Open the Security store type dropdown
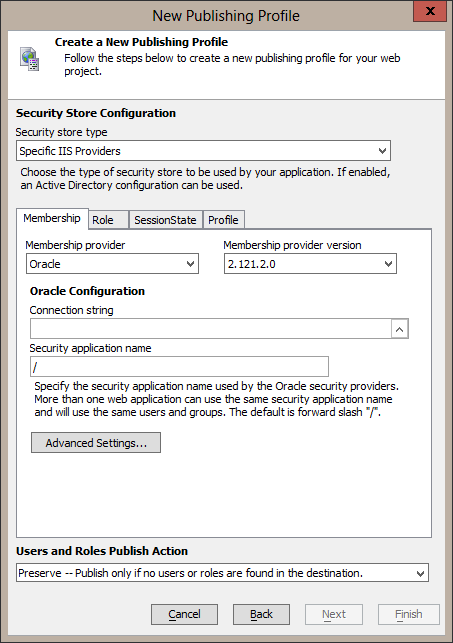Viewport: 453px width, 643px height. [x=203, y=150]
